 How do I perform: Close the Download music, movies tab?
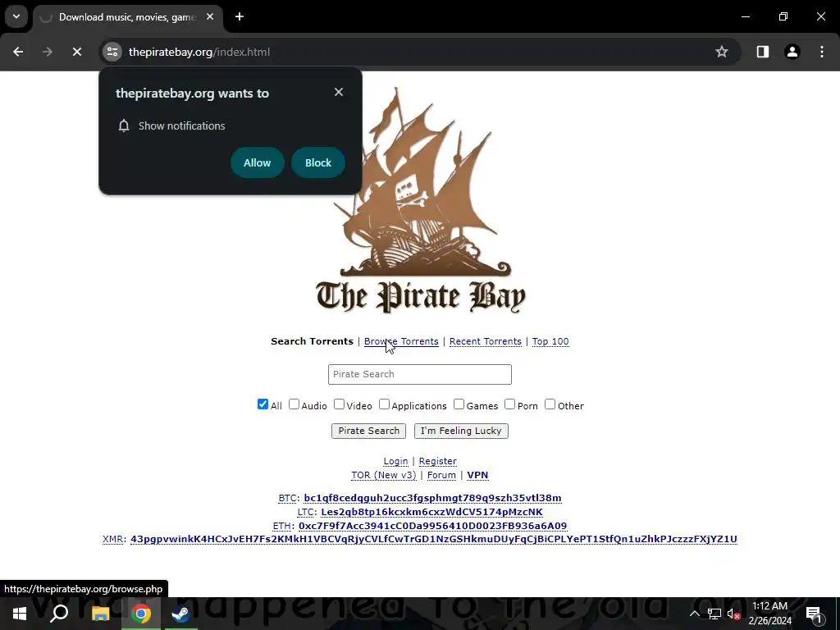click(210, 17)
